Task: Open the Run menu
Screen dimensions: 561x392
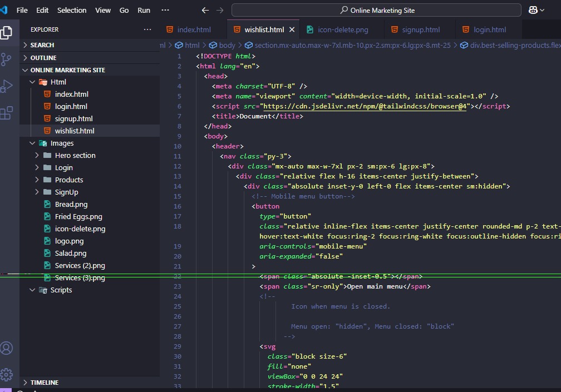Action: point(144,11)
